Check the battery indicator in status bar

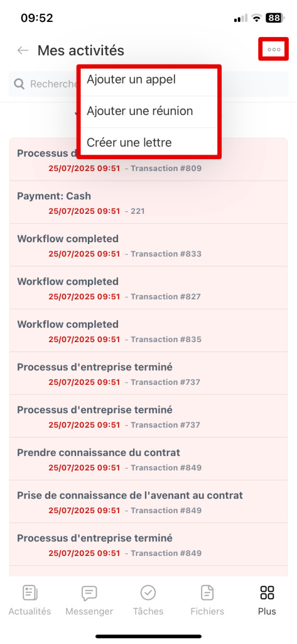273,18
